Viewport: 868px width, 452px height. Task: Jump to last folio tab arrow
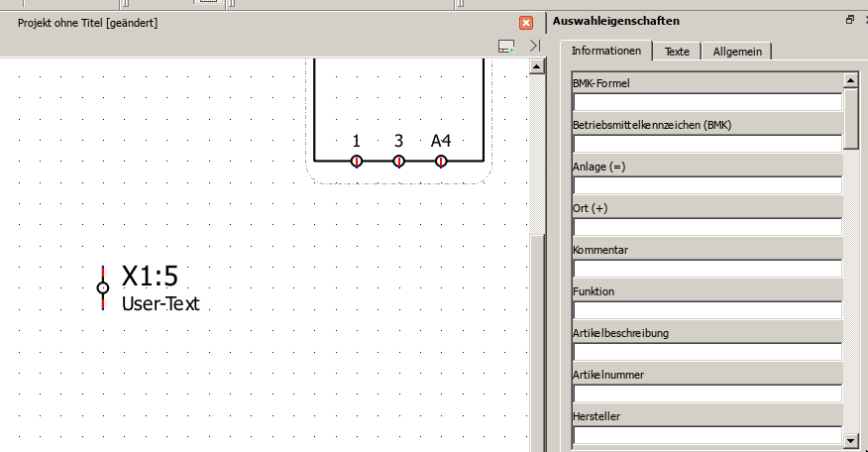535,46
